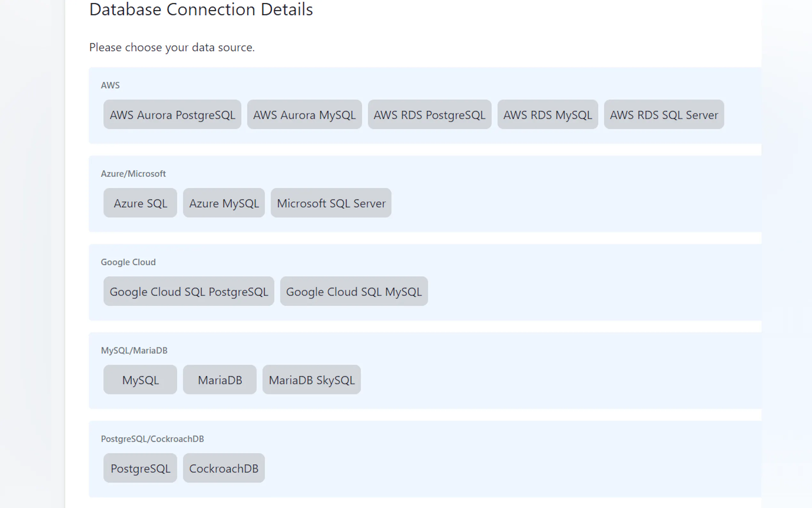Select the AWS RDS MySQL button
This screenshot has height=508, width=812.
[548, 115]
